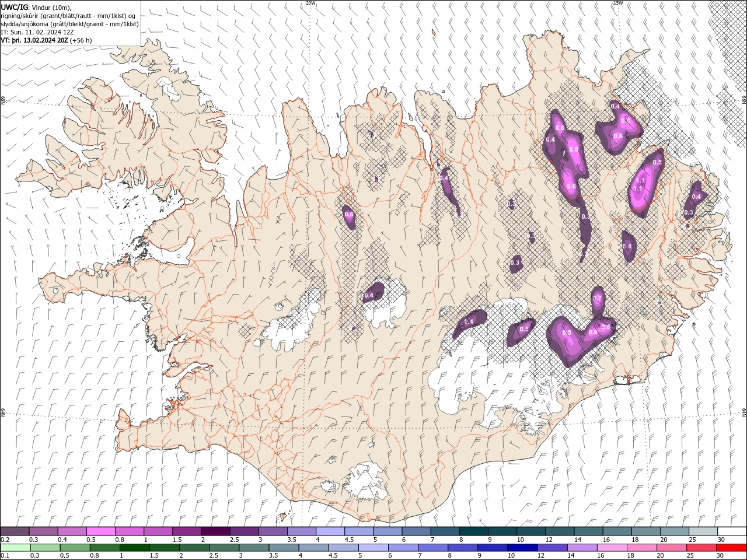Click the white 30 swatch in snow legend
The width and height of the screenshot is (747, 560).
(732, 531)
